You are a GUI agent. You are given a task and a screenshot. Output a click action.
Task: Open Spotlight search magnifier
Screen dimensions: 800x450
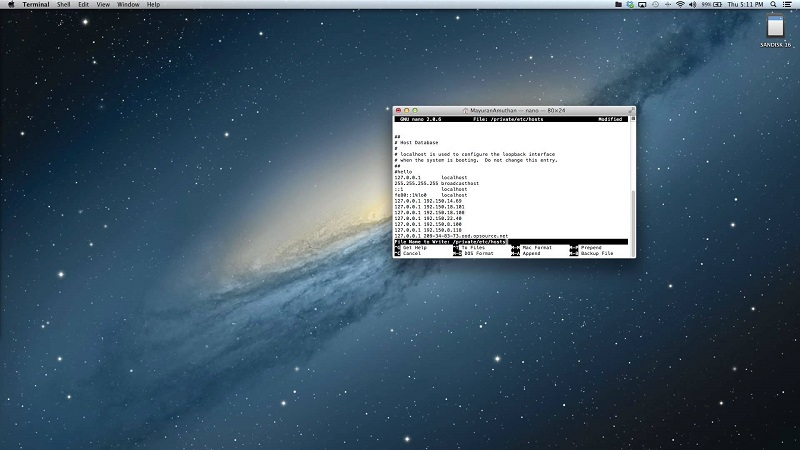point(773,5)
